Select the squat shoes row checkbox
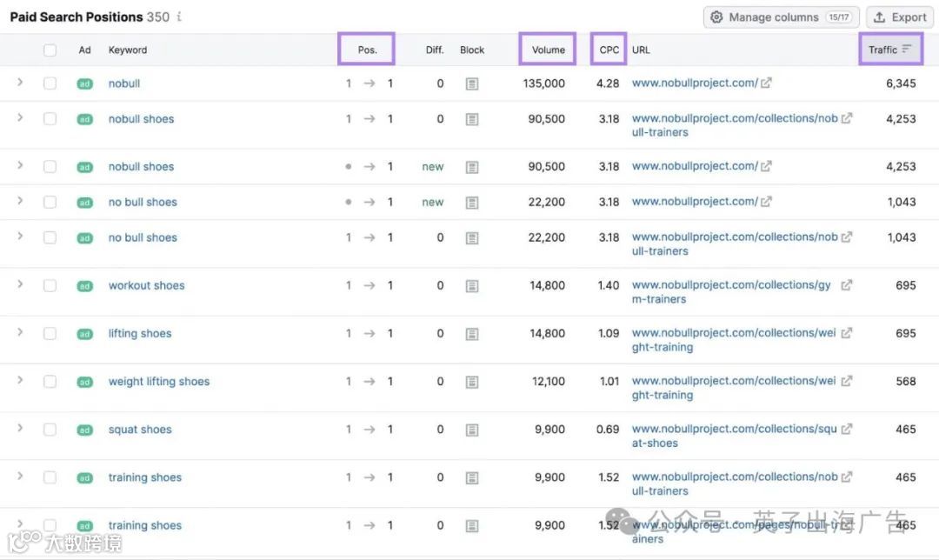 coord(50,430)
